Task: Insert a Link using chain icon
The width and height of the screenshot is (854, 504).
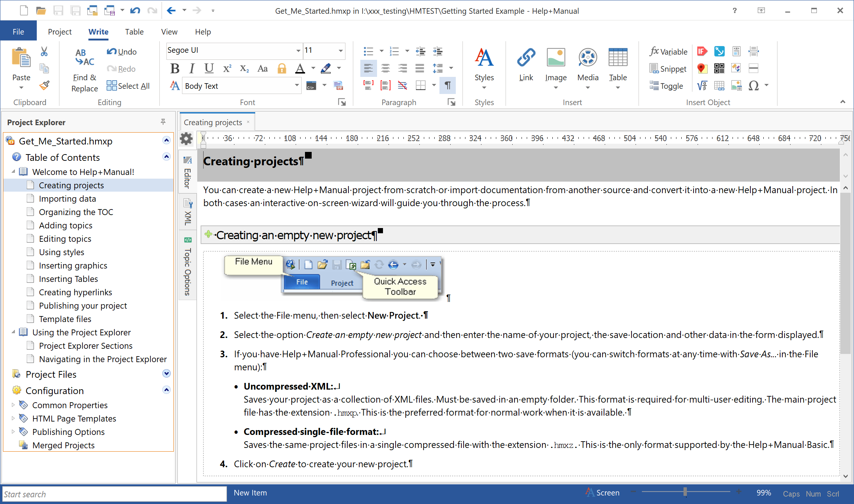Action: (x=526, y=58)
